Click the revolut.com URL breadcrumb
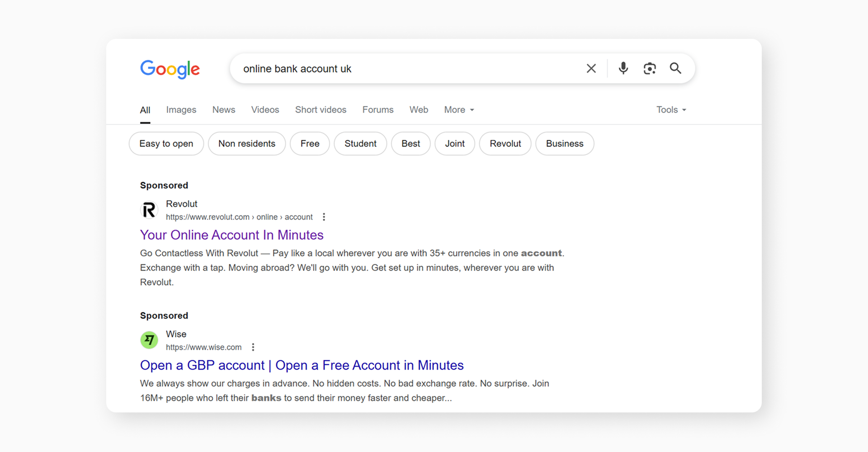Image resolution: width=868 pixels, height=452 pixels. [239, 217]
